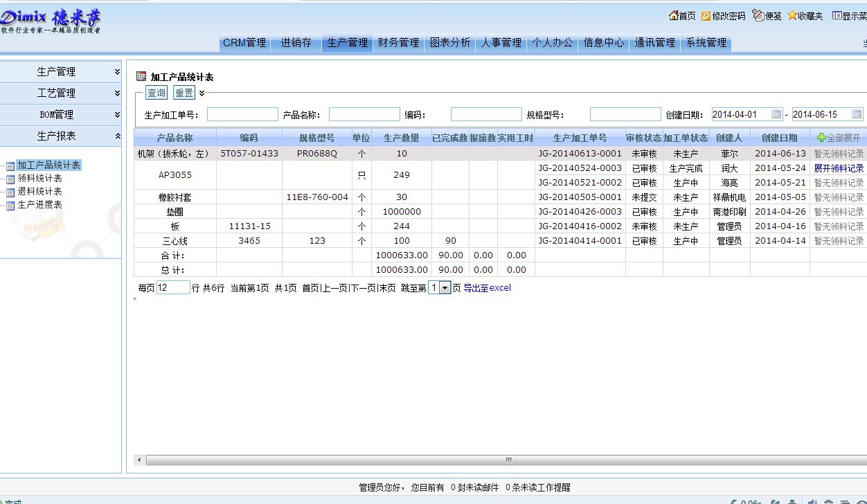Image resolution: width=867 pixels, height=504 pixels.
Task: Expand the 生产管理 sidebar section chevron
Action: pos(116,71)
